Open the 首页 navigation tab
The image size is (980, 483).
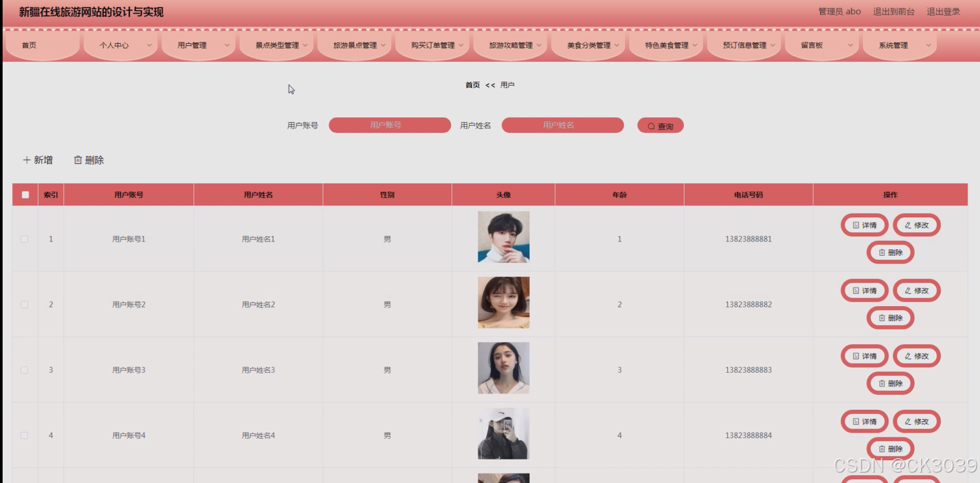tap(42, 45)
